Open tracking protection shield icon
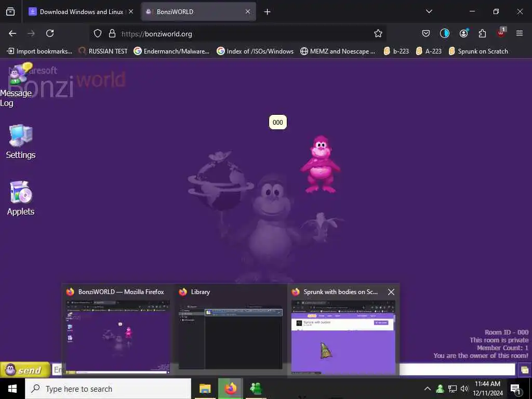532x399 pixels. 98,34
